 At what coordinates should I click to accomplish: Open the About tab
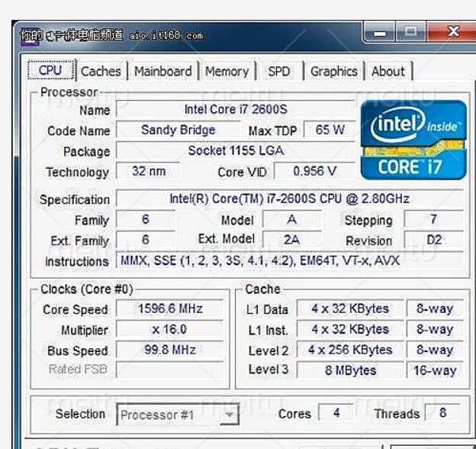click(388, 71)
